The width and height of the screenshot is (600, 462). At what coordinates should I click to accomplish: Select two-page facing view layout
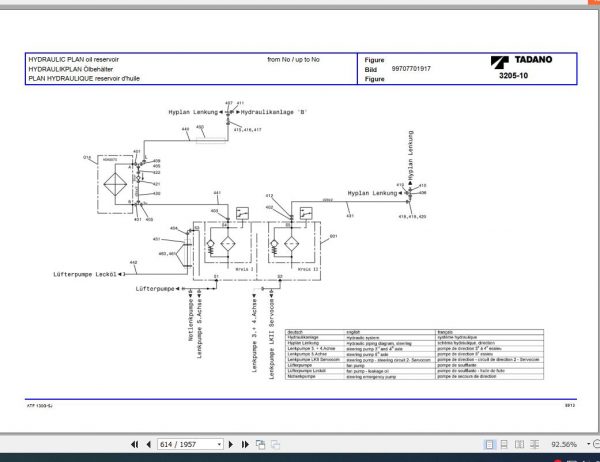[519, 444]
